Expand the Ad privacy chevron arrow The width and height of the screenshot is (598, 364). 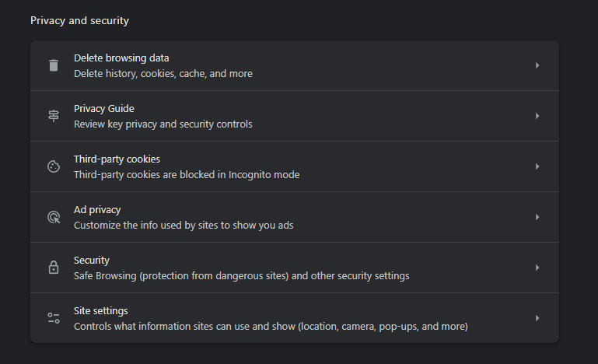(x=537, y=217)
